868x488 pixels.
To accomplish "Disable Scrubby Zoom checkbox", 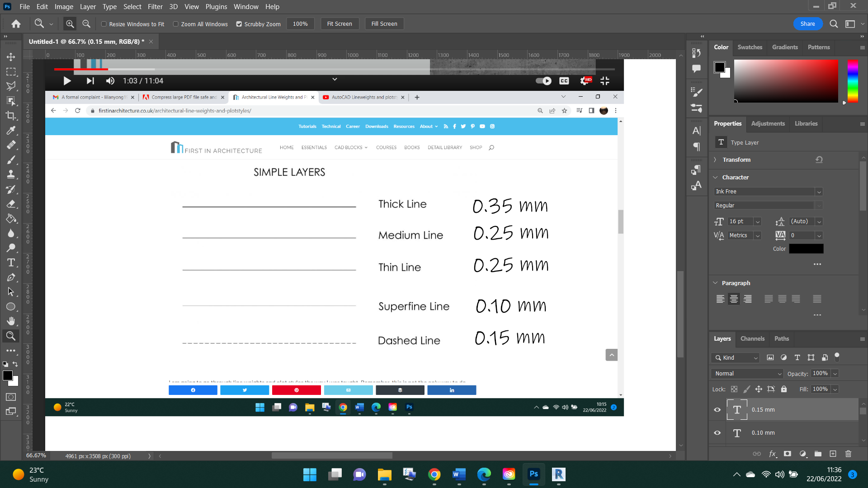I will click(x=239, y=24).
